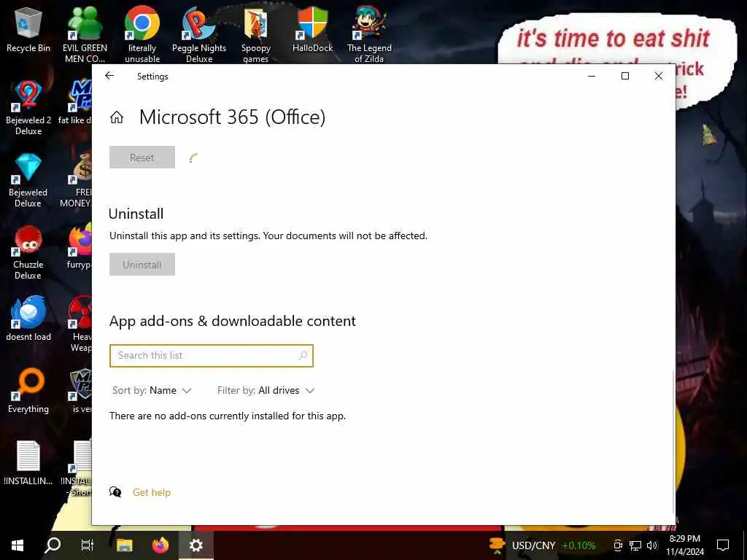Open the Action Center notifications icon
Viewport: 747px width, 560px height.
pos(723,545)
